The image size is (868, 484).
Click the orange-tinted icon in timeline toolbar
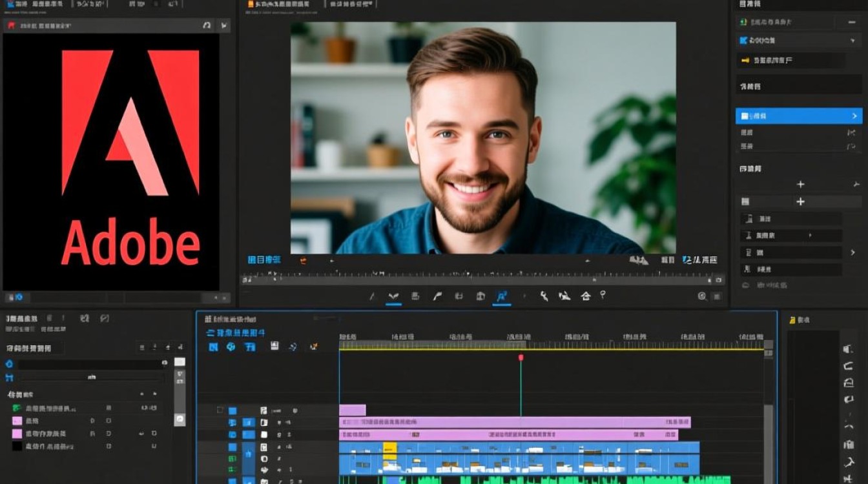313,347
